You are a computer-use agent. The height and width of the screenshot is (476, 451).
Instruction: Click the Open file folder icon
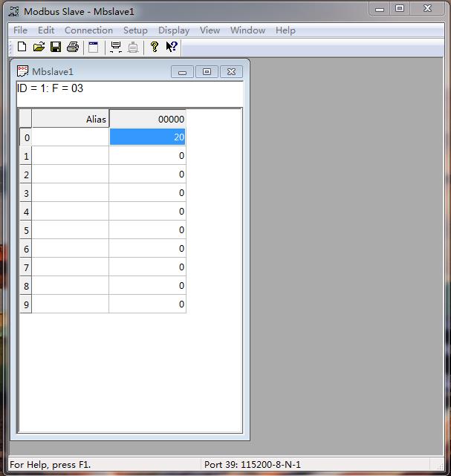tap(39, 47)
